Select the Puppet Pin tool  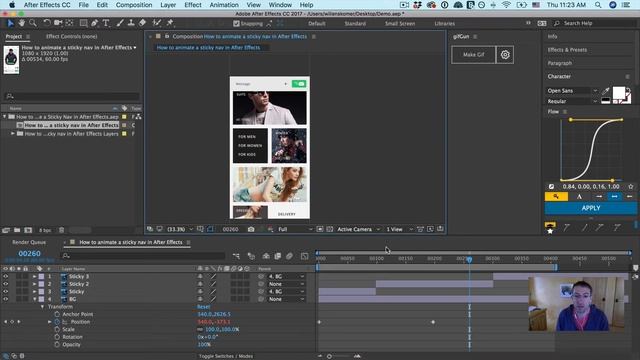170,23
